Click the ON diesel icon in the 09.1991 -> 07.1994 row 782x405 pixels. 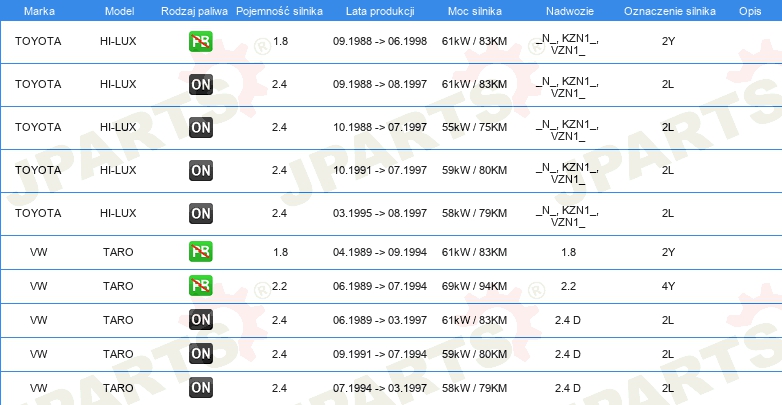(200, 353)
